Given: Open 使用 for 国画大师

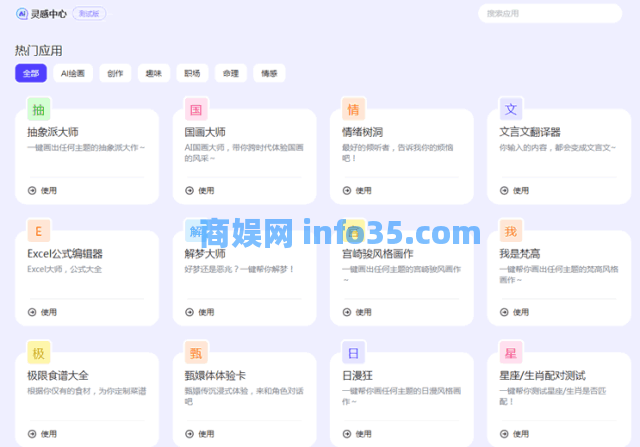Looking at the screenshot, I should pyautogui.click(x=200, y=191).
